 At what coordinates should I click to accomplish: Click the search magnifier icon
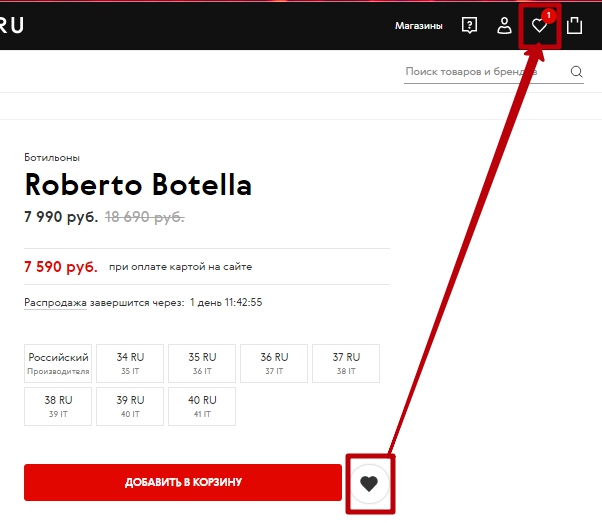coord(576,71)
